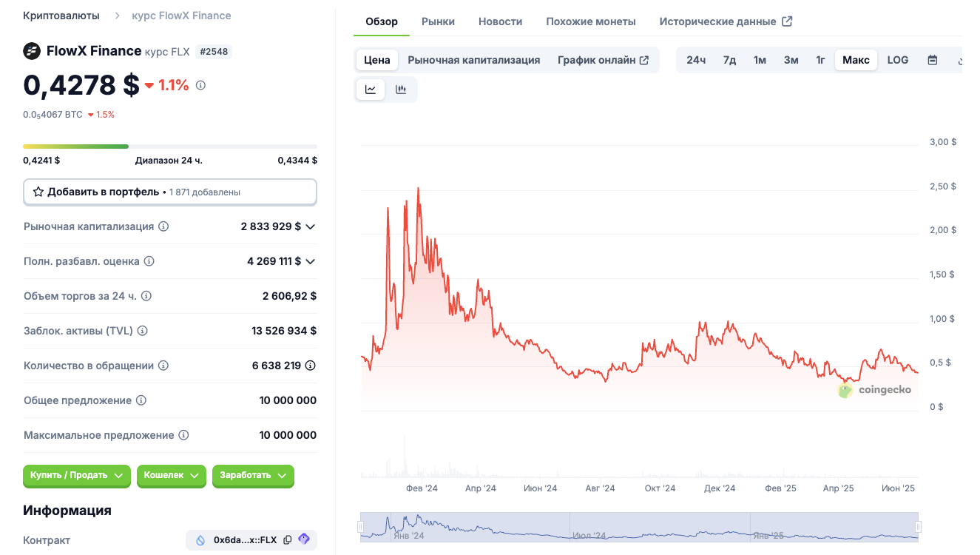The image size is (980, 555).
Task: Switch to the Обзор tab
Action: point(382,21)
